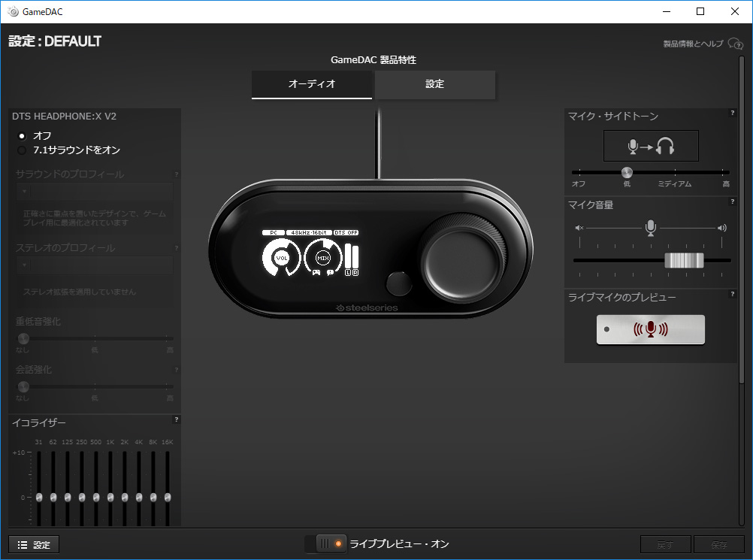Click the SteelSeries logo in title bar
753x560 pixels.
(13, 11)
